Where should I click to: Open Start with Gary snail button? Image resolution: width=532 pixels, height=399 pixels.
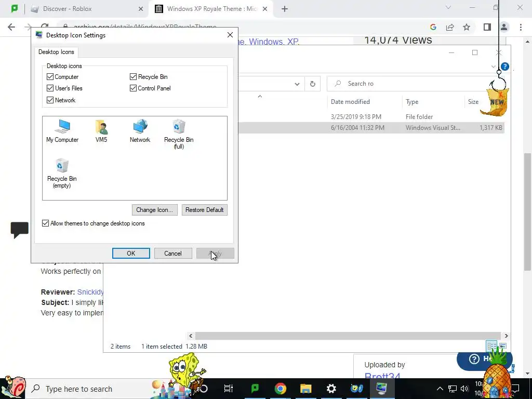(13, 388)
